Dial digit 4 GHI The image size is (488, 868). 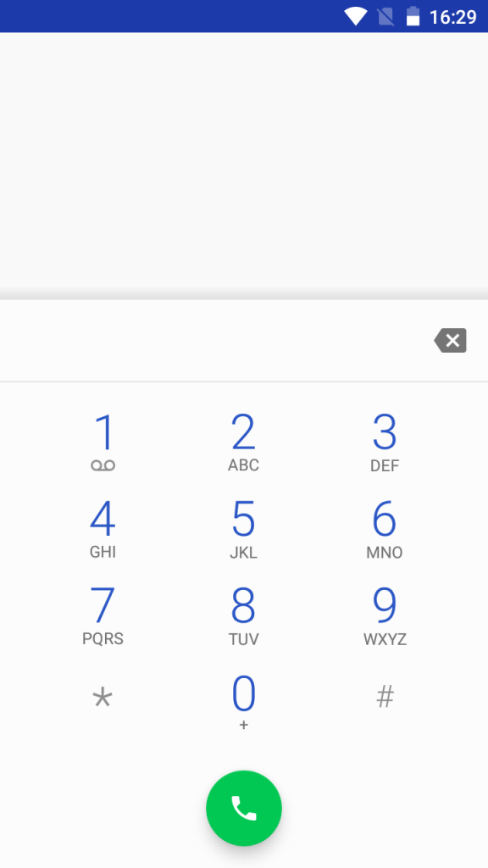[103, 529]
